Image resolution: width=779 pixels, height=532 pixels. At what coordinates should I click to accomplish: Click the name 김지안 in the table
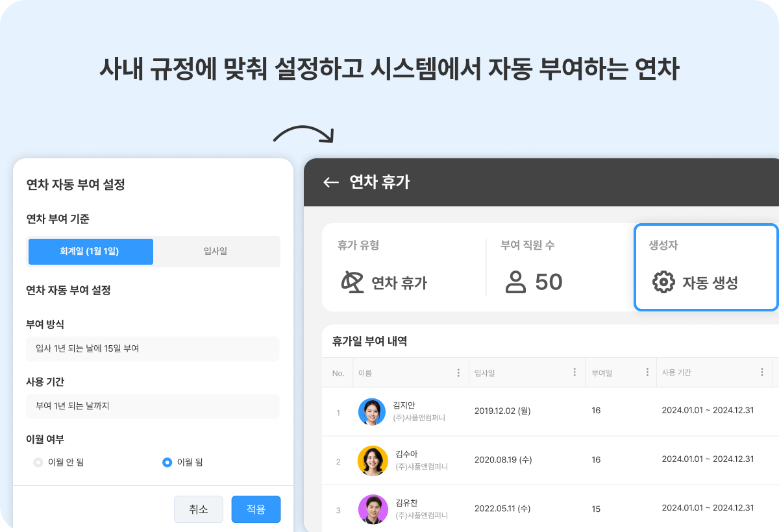[x=404, y=405]
